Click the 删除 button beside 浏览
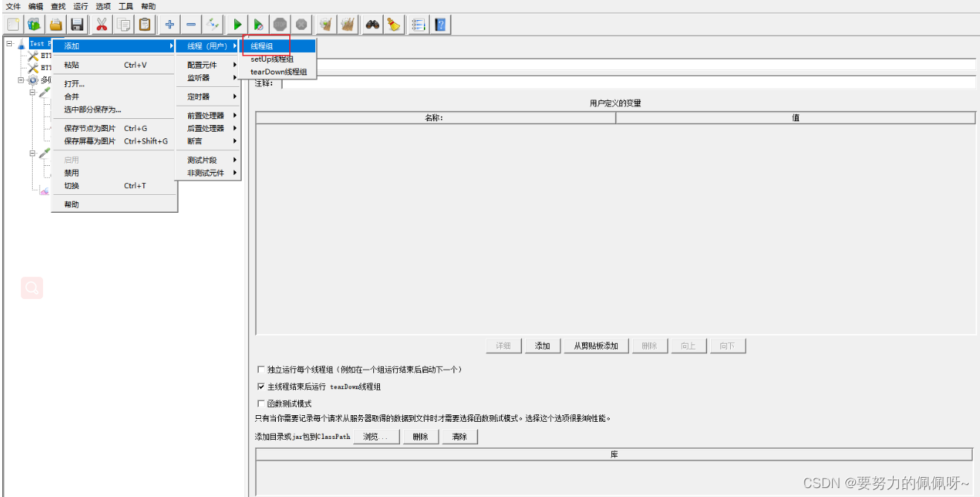The height and width of the screenshot is (497, 980). tap(421, 437)
